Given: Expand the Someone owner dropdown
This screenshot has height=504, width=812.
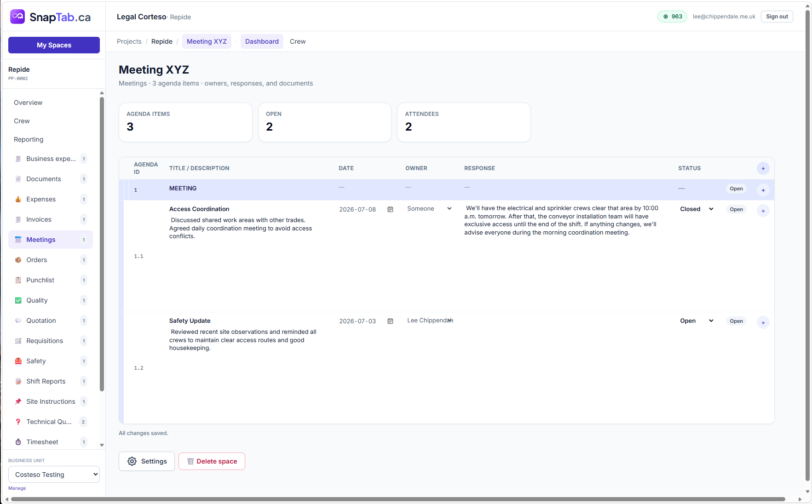Looking at the screenshot, I should [x=429, y=209].
